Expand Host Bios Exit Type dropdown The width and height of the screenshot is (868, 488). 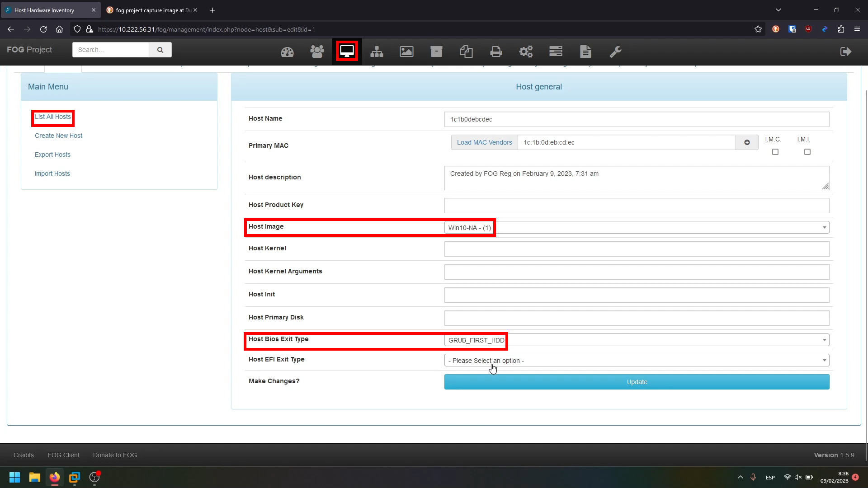(x=637, y=340)
